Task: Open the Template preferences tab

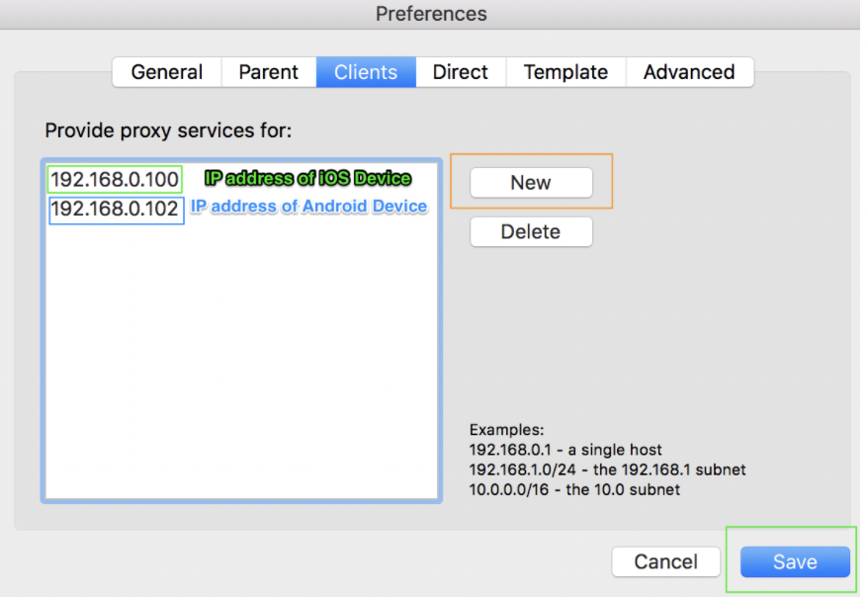Action: pyautogui.click(x=565, y=72)
